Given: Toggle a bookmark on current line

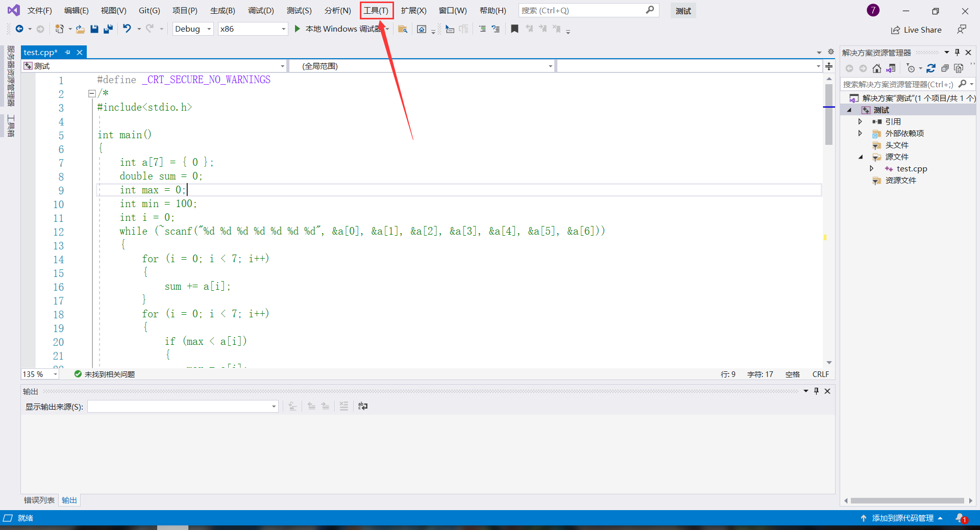Looking at the screenshot, I should click(x=514, y=29).
